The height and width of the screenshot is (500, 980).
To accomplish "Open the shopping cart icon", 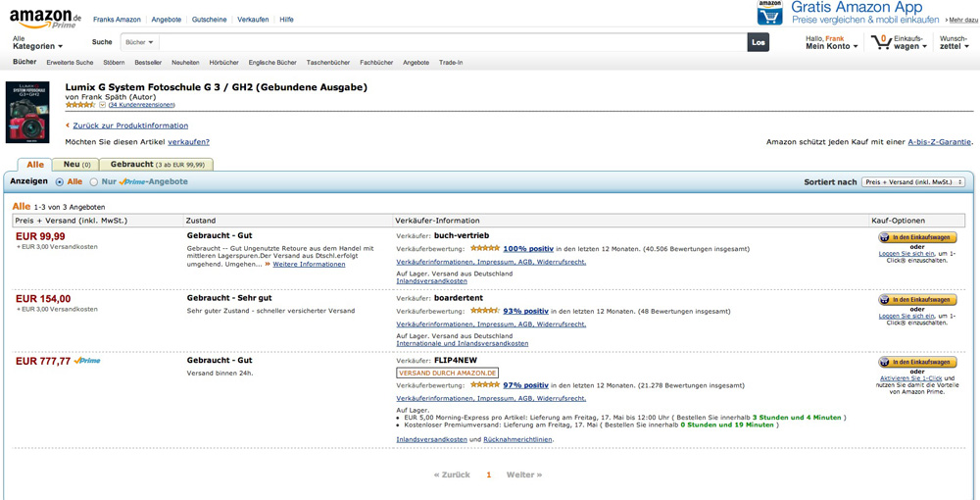I will 881,42.
